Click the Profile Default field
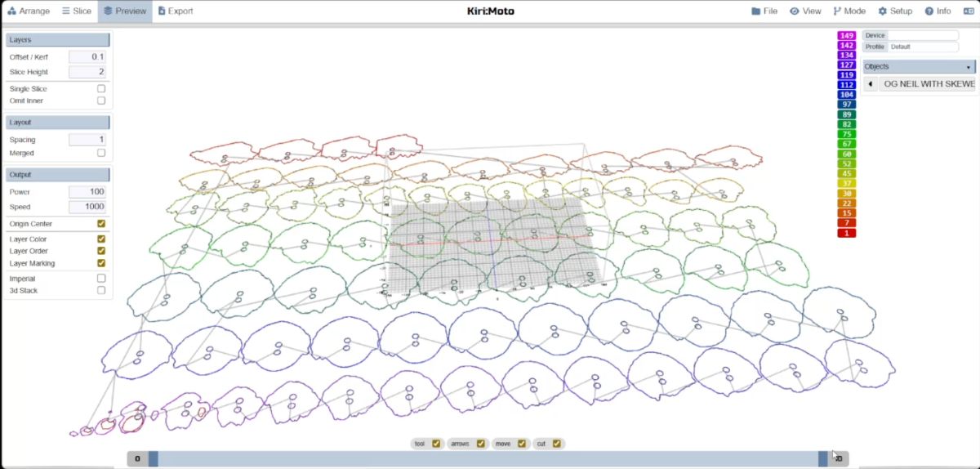980x469 pixels. (x=923, y=47)
